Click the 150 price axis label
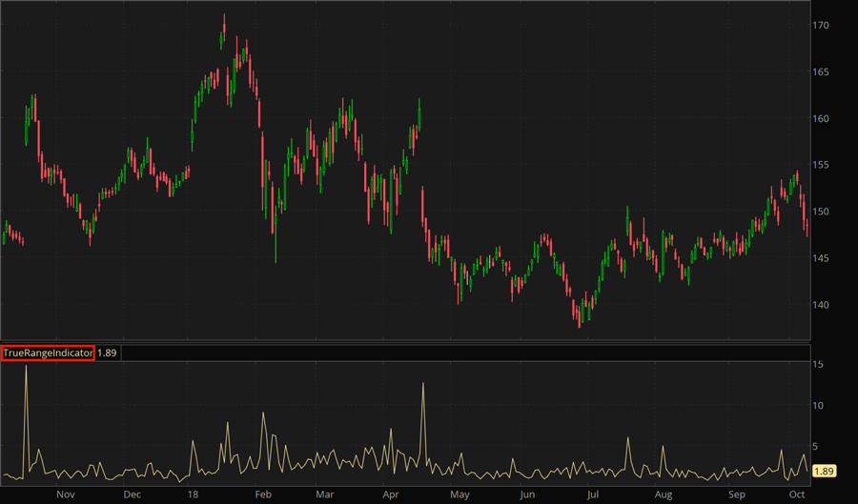This screenshot has height=504, width=858. pyautogui.click(x=821, y=212)
